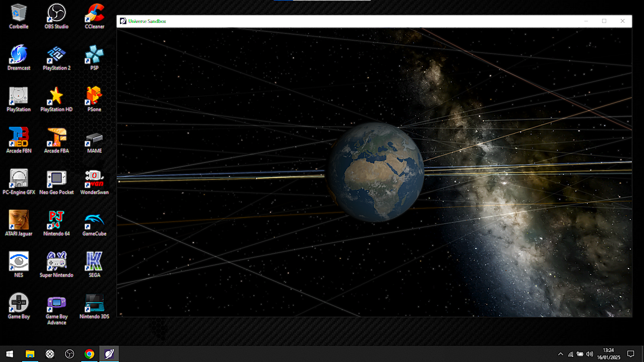Select the Corbeille recycle bin
The image size is (644, 362).
(x=19, y=16)
